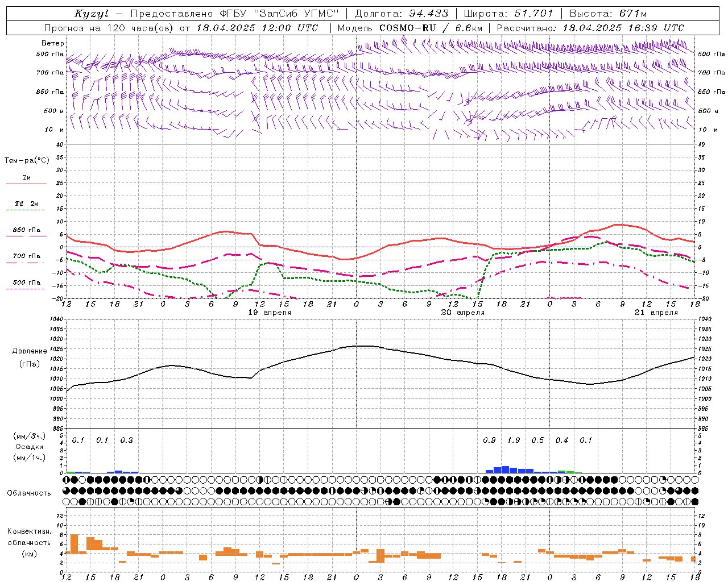Click the tallest blue precipitation bar
728x582 pixels.
coord(505,469)
